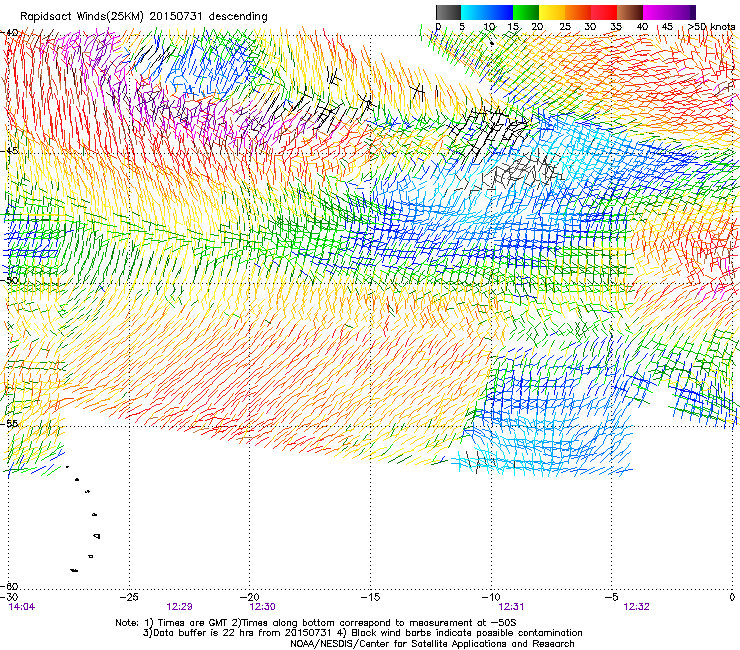Click the "45" legend scale label
740x650 pixels.
click(667, 26)
